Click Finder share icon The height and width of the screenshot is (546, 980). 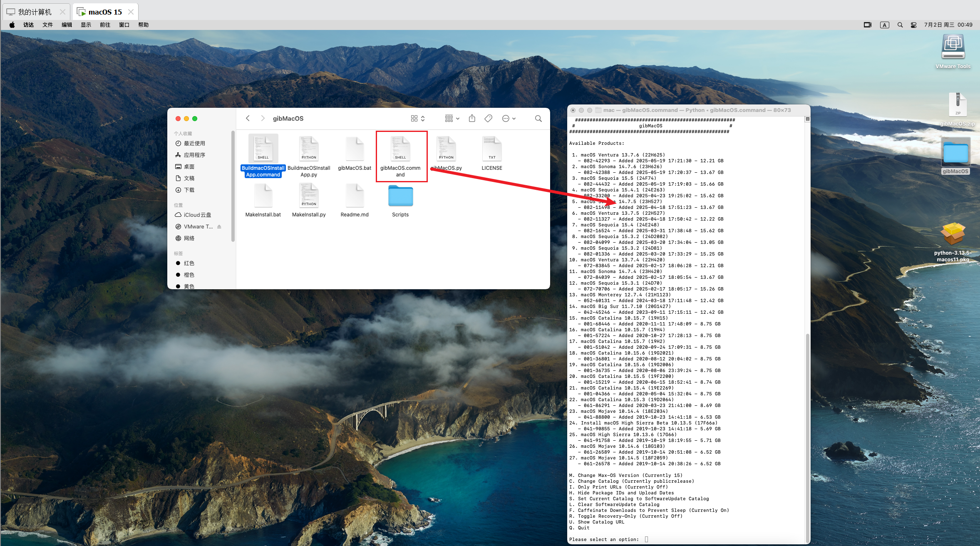pos(472,118)
